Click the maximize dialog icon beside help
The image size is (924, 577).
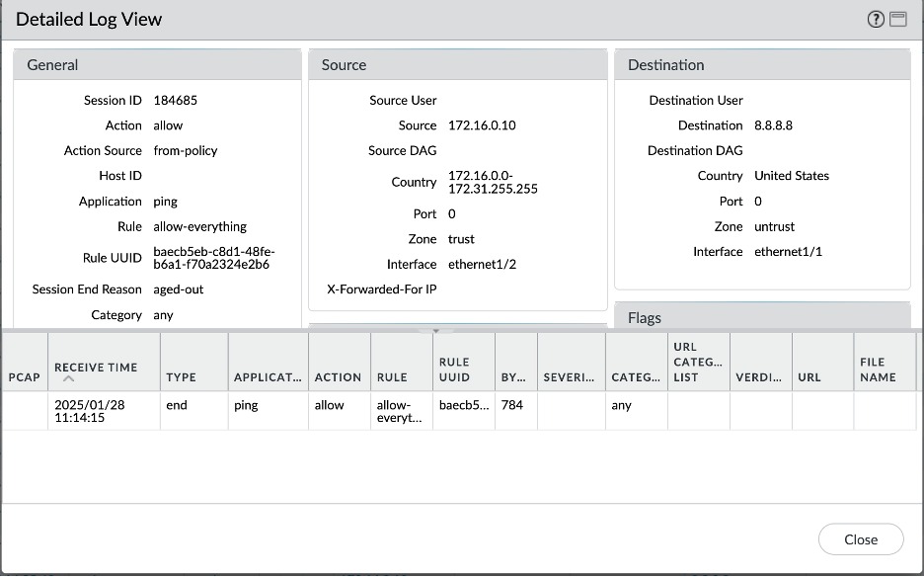(897, 20)
